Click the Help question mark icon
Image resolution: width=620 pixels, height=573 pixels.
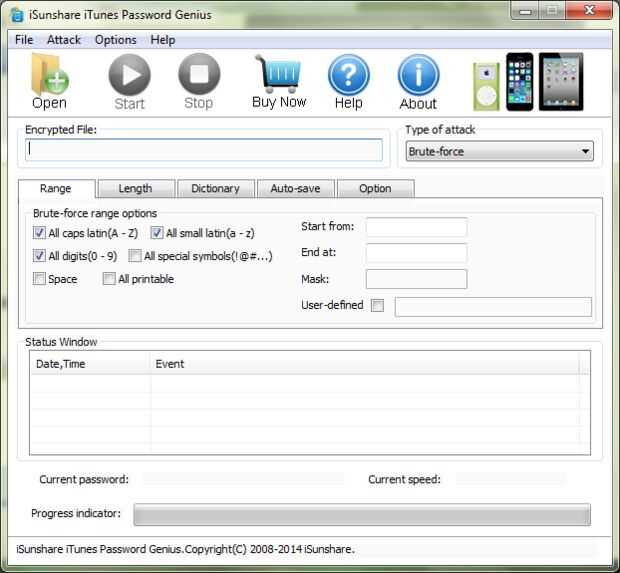[349, 75]
